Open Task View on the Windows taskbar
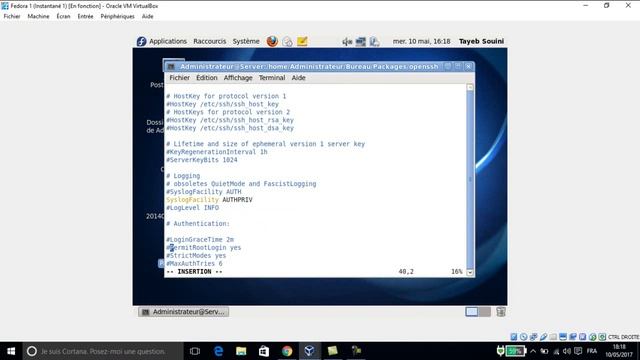Image resolution: width=640 pixels, height=360 pixels. [195, 351]
